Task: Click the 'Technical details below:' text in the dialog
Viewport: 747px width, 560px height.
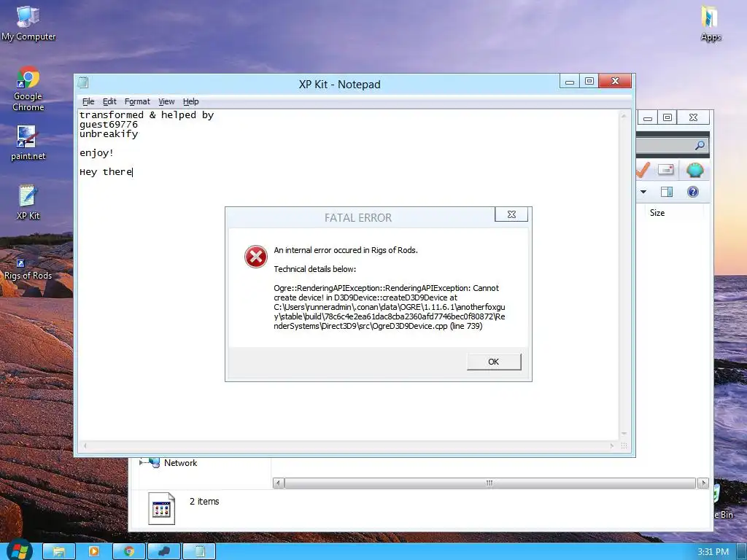Action: coord(315,269)
